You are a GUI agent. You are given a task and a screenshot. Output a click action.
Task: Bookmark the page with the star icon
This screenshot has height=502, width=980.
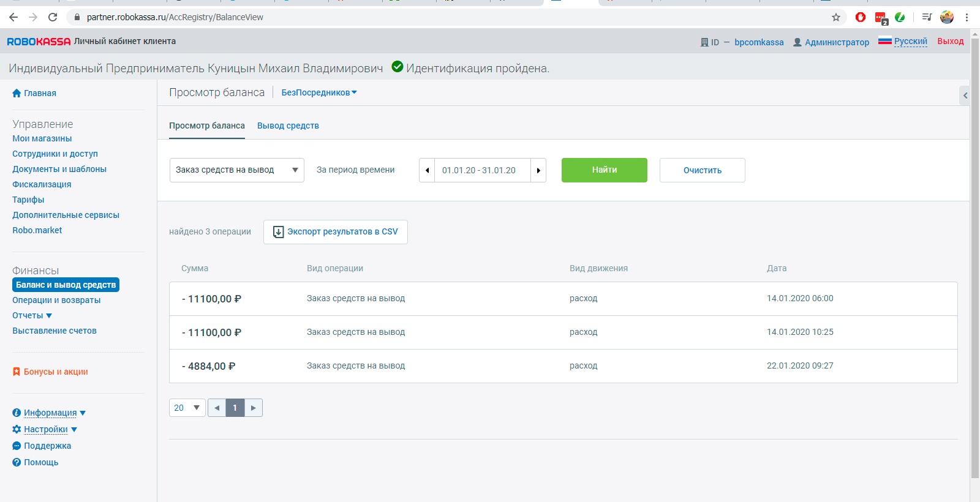pos(836,17)
